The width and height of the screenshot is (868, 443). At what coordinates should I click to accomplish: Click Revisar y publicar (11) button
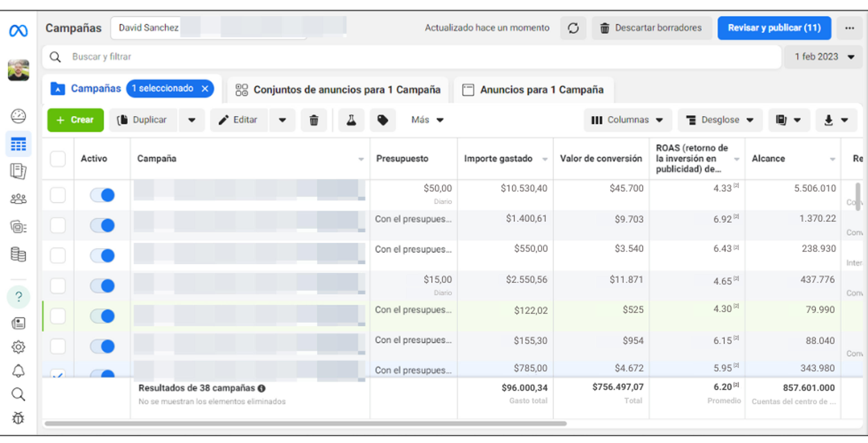[774, 28]
